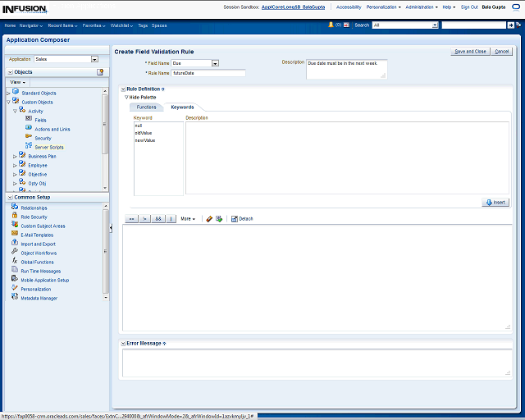Click the Save and Close button
Screen dimensions: 525x420
(x=470, y=51)
